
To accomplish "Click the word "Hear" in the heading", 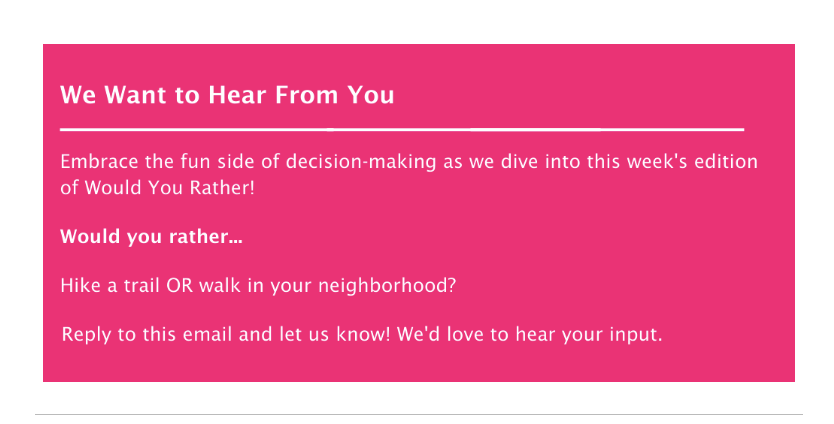I will click(x=238, y=95).
